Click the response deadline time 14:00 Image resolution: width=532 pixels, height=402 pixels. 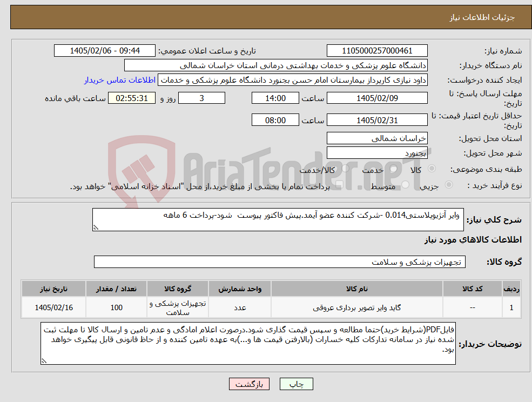click(275, 98)
